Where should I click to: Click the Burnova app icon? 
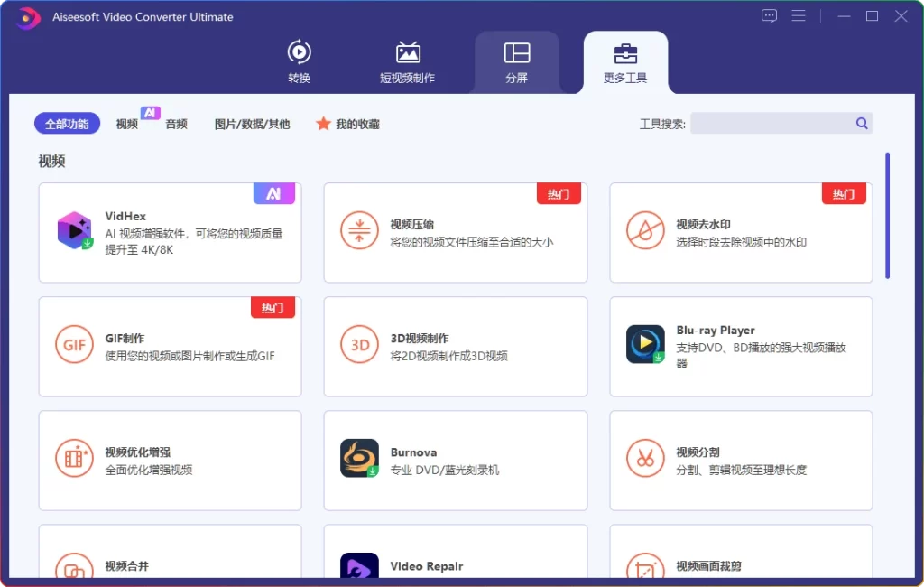(x=359, y=458)
